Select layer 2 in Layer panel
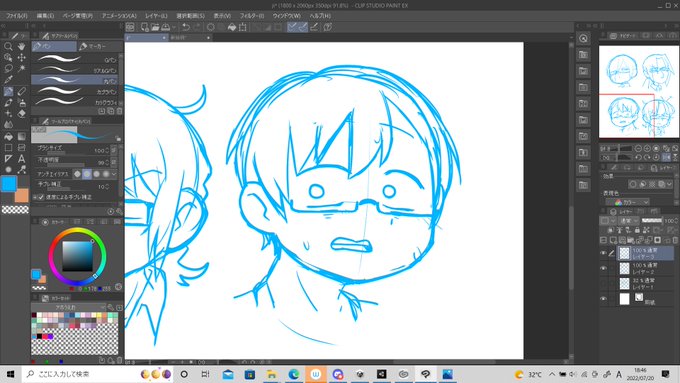The width and height of the screenshot is (680, 383). point(646,268)
